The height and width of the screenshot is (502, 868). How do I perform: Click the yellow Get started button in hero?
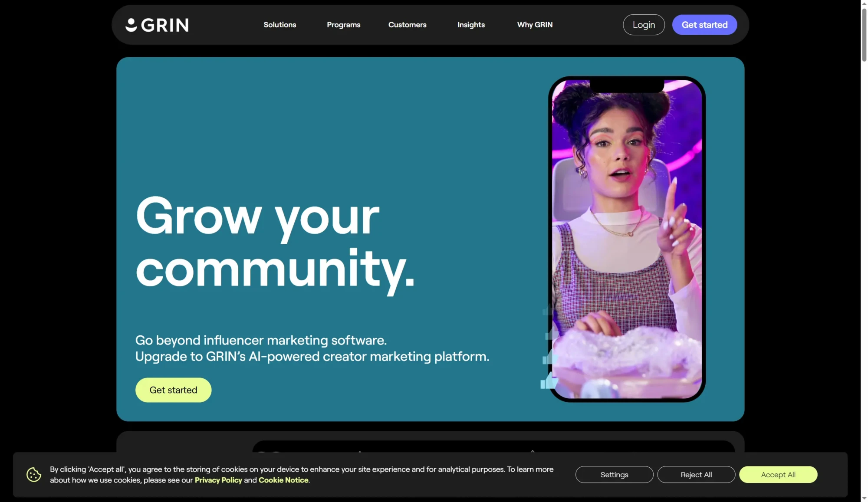click(173, 390)
